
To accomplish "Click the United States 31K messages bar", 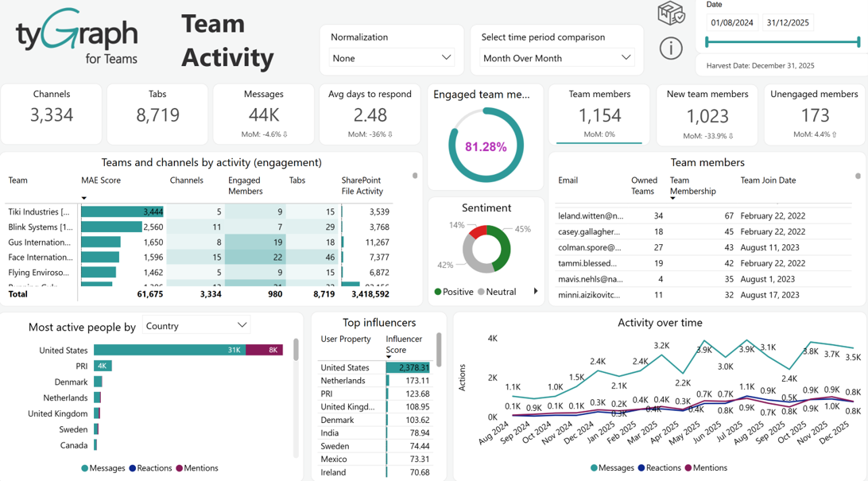I will point(169,350).
